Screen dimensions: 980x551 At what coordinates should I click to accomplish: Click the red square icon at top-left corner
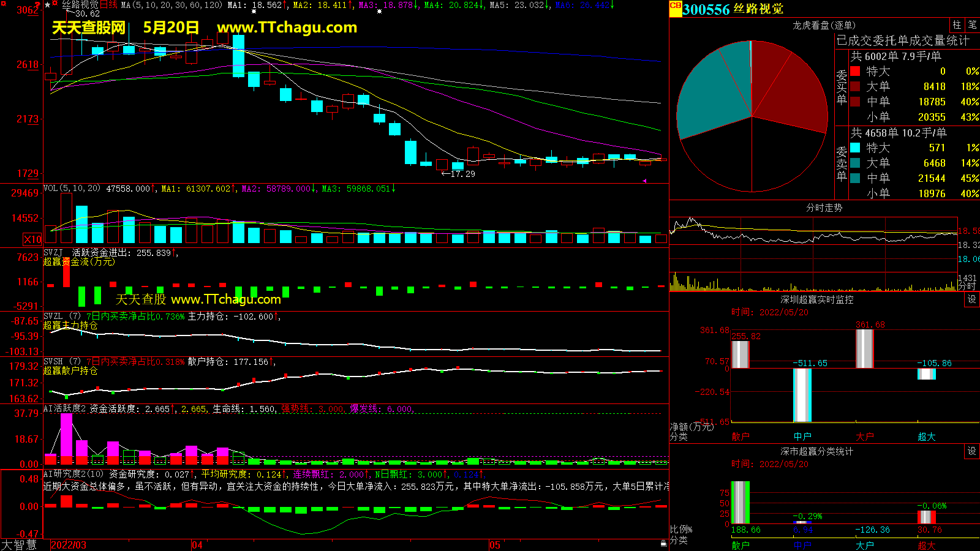point(2,3)
